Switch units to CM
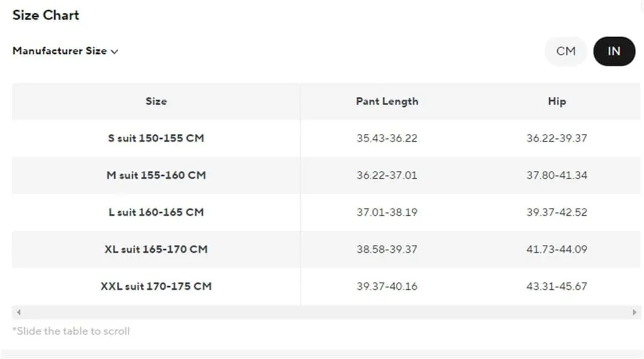Image resolution: width=644 pixels, height=359 pixels. [x=566, y=52]
